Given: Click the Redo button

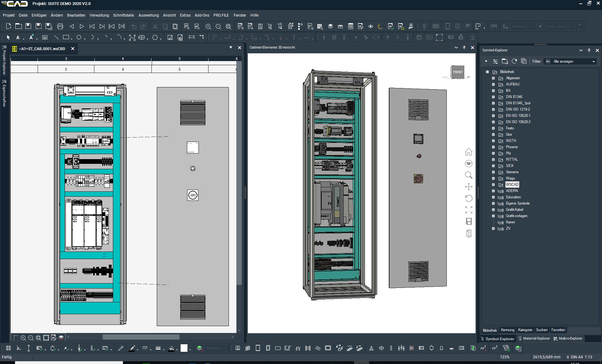Looking at the screenshot, I should [143, 26].
